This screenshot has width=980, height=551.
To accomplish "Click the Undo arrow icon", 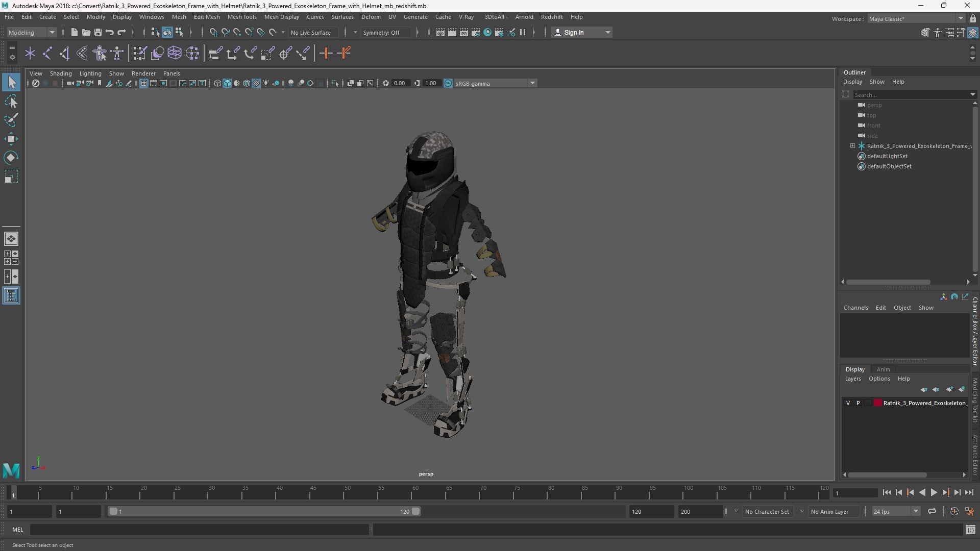I will click(x=110, y=32).
